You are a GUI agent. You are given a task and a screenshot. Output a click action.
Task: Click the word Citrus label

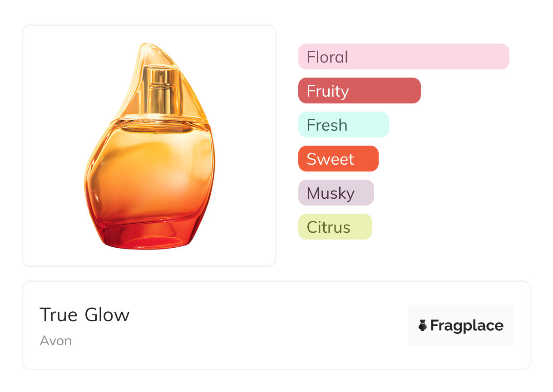pyautogui.click(x=329, y=227)
